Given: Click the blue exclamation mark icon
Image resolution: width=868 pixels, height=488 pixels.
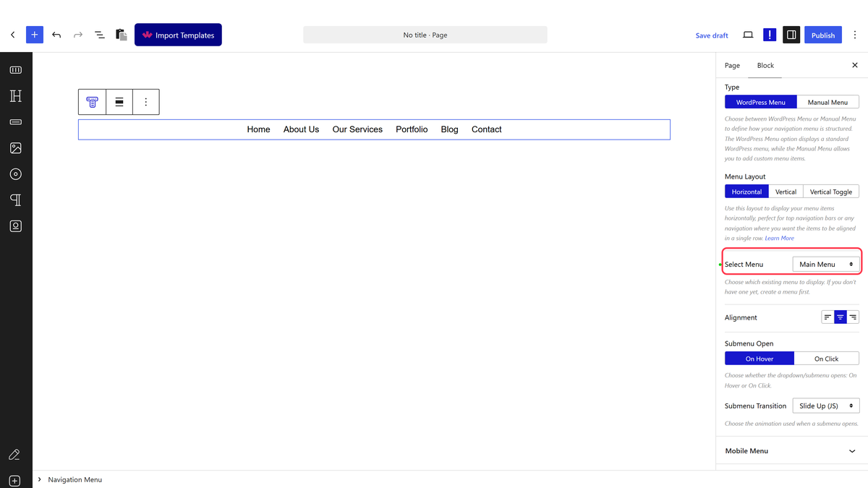Looking at the screenshot, I should click(770, 35).
